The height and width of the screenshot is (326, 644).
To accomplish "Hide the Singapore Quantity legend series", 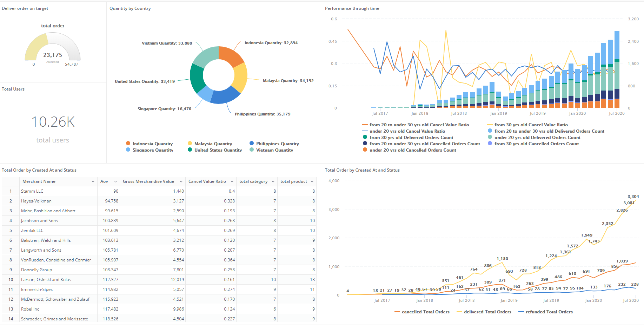I will [x=152, y=150].
